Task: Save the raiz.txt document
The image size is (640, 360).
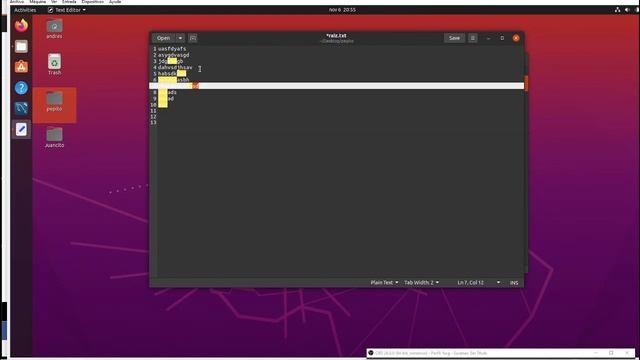Action: 454,38
